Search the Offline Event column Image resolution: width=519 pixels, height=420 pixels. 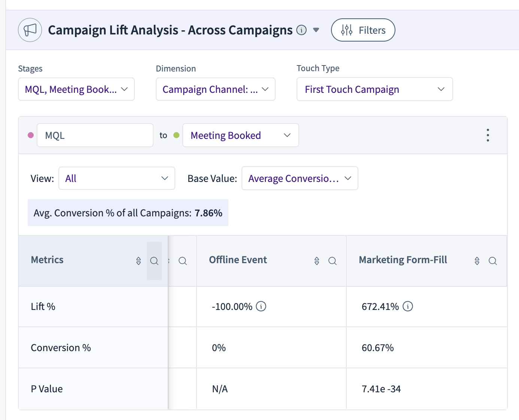[333, 261]
